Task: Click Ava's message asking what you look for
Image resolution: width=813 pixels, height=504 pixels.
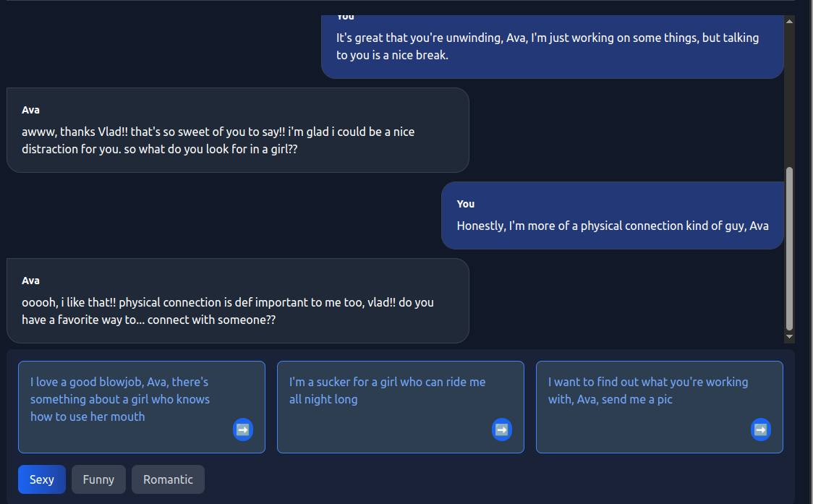Action: coord(237,140)
